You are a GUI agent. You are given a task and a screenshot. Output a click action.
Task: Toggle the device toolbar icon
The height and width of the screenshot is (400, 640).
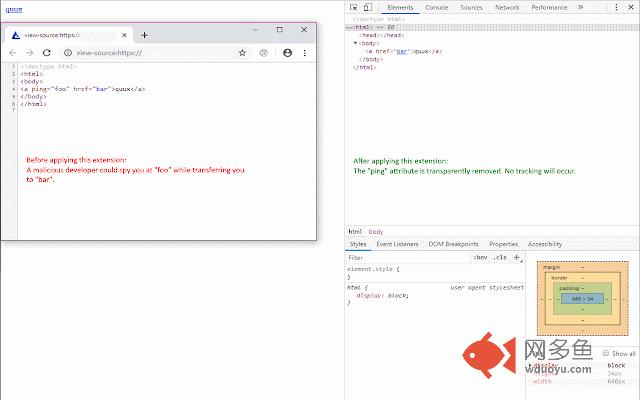tap(367, 7)
